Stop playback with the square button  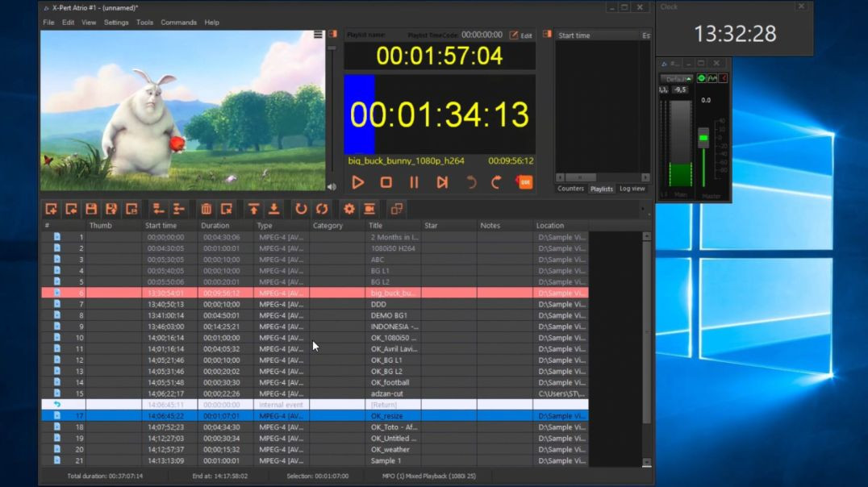coord(386,182)
